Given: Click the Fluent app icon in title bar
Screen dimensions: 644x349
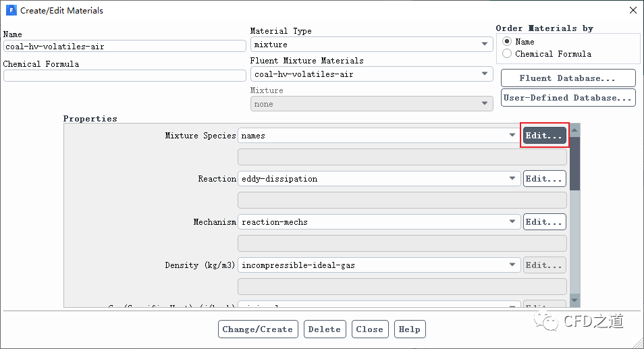Looking at the screenshot, I should pyautogui.click(x=11, y=11).
